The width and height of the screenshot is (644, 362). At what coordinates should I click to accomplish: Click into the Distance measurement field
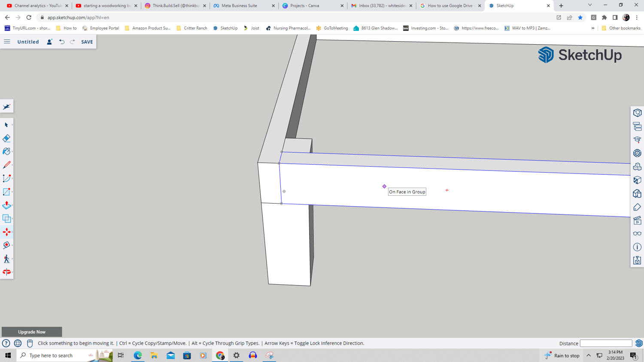point(606,343)
